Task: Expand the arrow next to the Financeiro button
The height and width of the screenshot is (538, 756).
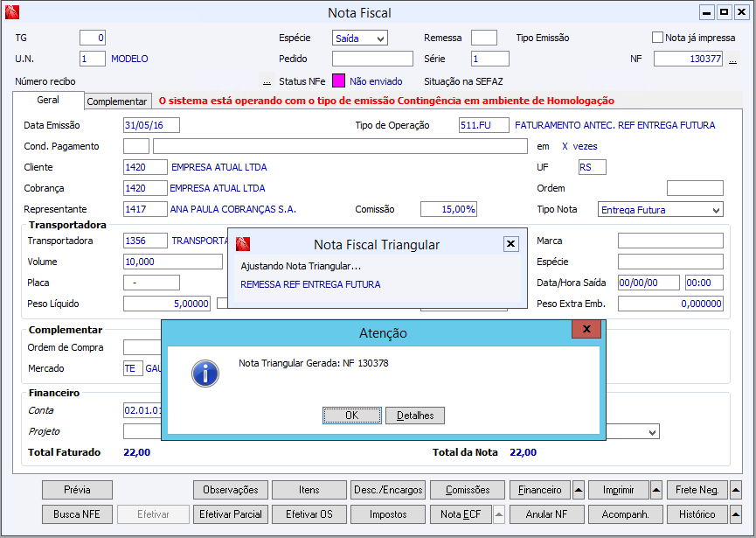Action: coord(579,490)
